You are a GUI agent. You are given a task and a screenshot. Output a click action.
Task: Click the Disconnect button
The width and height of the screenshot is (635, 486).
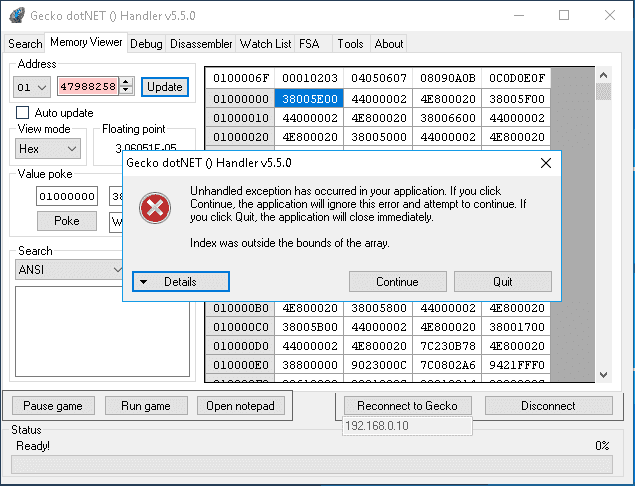pyautogui.click(x=548, y=405)
